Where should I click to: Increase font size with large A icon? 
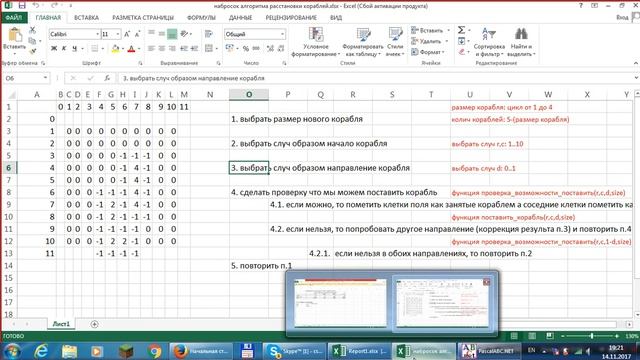[127, 34]
